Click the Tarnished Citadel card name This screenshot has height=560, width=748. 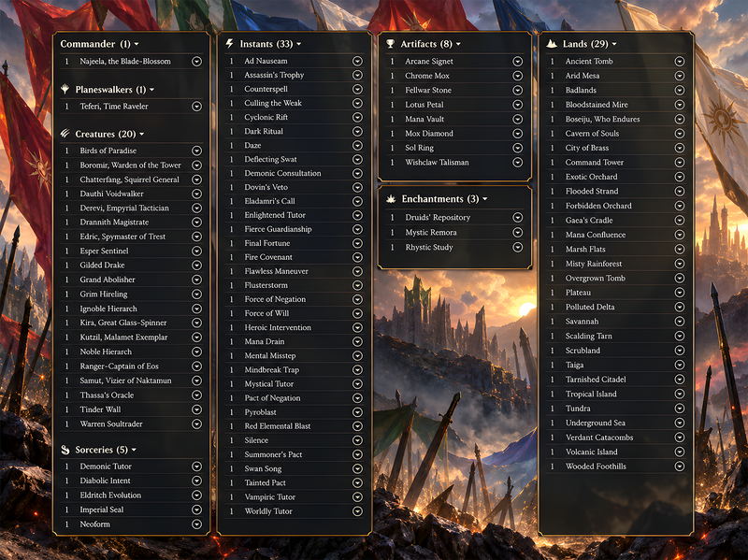[596, 380]
